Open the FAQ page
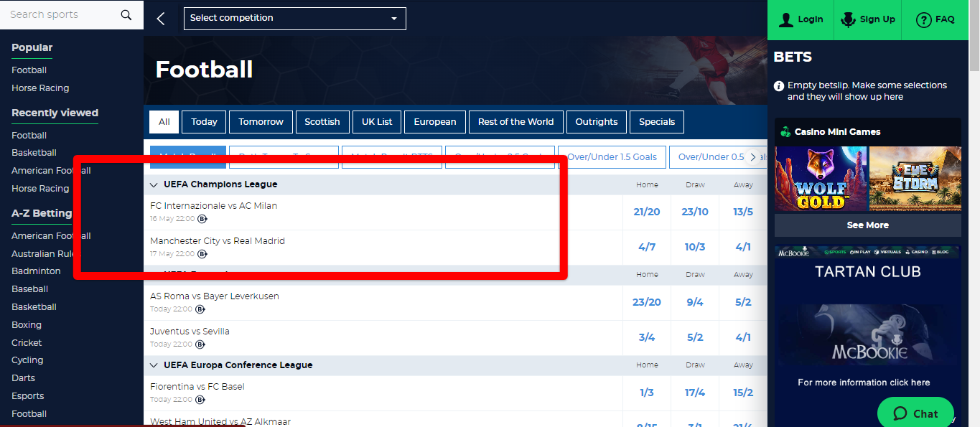This screenshot has width=980, height=427. 935,20
